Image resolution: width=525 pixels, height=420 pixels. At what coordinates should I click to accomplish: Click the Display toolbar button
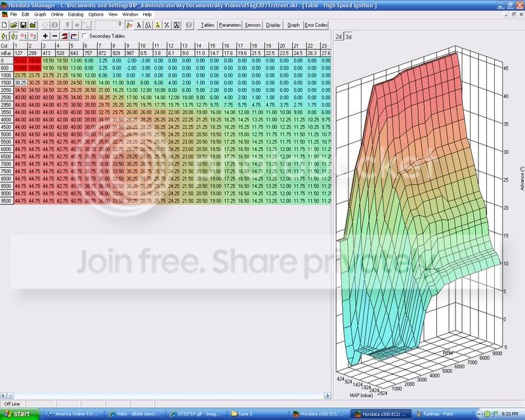click(273, 25)
